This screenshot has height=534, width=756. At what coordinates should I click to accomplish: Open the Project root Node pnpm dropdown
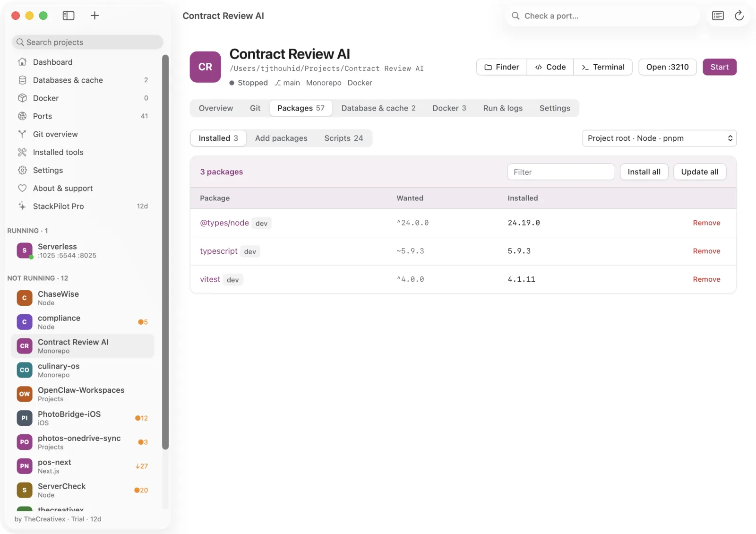[x=659, y=138]
